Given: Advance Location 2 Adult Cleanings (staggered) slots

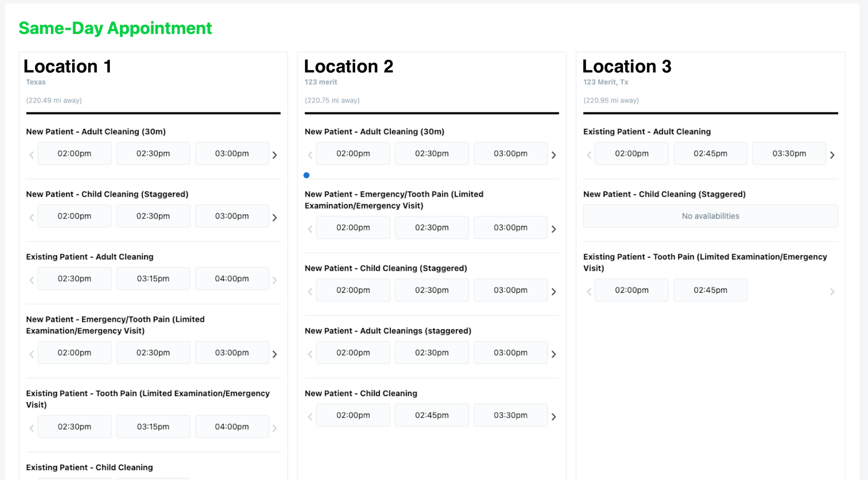Looking at the screenshot, I should (554, 354).
